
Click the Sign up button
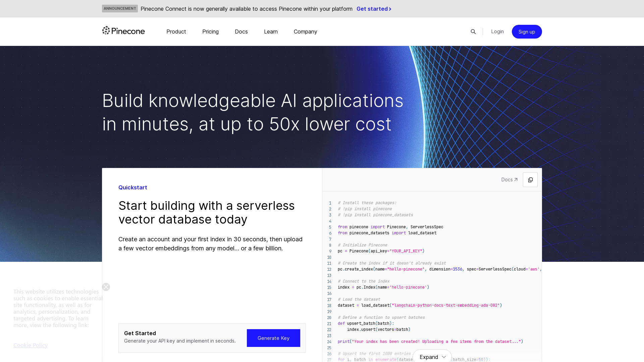(527, 32)
